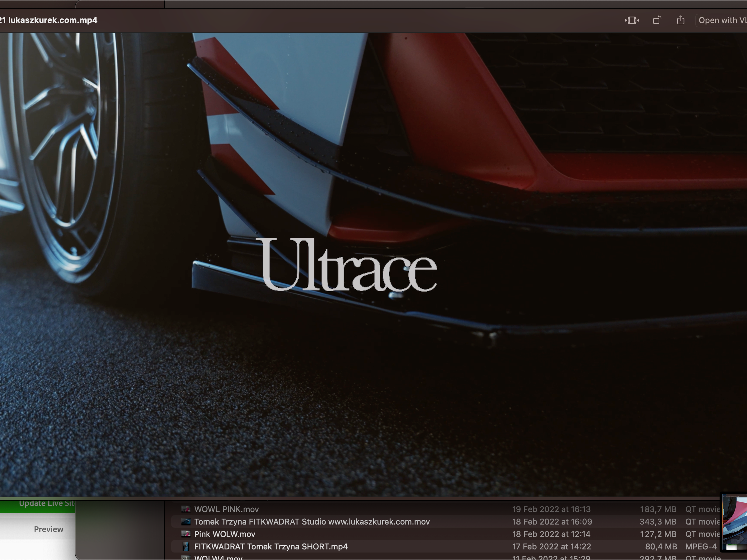Click the trim video icon in toolbar
This screenshot has width=747, height=560.
pos(632,20)
